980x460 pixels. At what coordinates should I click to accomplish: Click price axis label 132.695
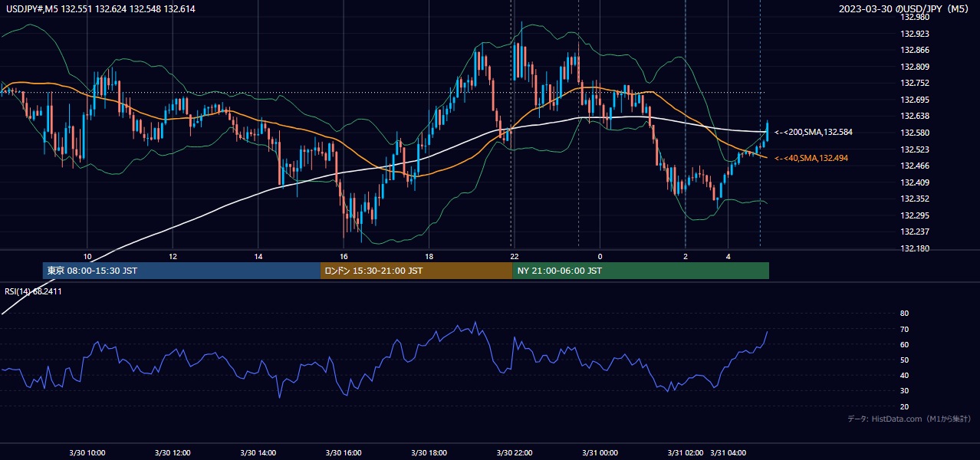click(915, 100)
